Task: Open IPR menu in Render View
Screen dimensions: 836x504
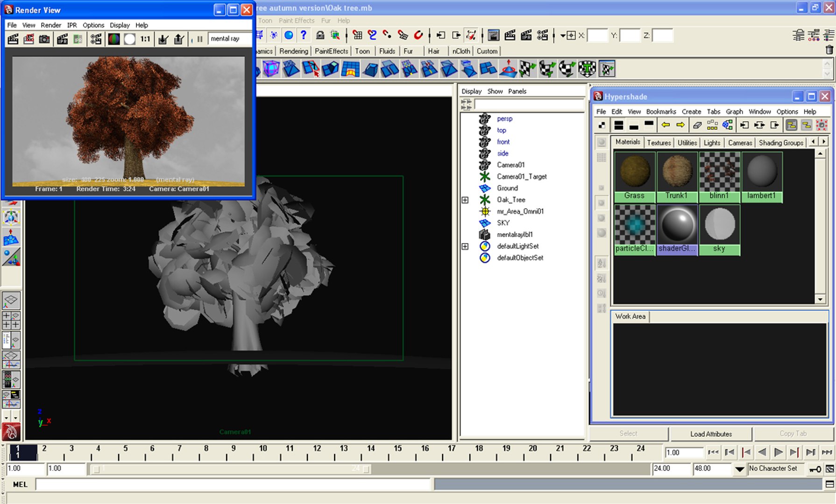Action: coord(72,25)
